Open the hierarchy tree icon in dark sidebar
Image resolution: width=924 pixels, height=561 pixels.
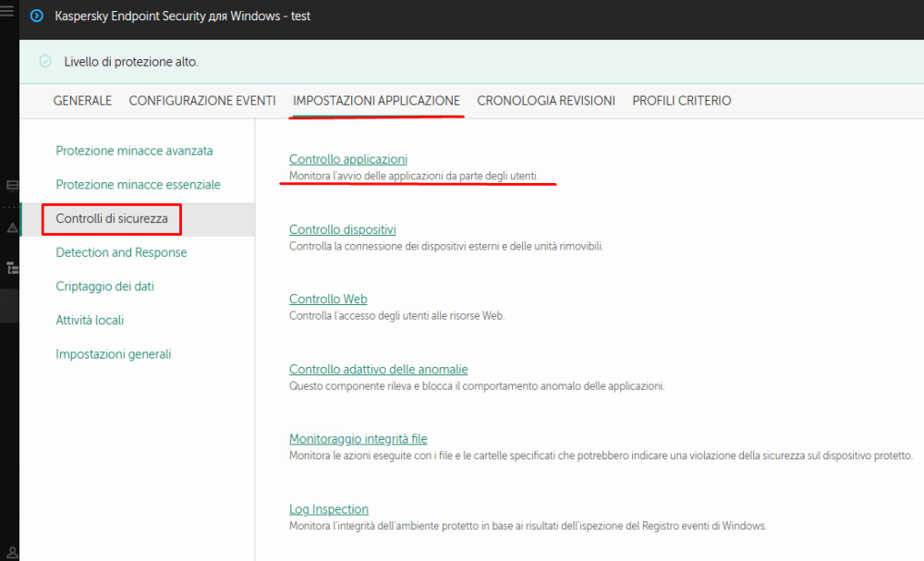(x=12, y=268)
